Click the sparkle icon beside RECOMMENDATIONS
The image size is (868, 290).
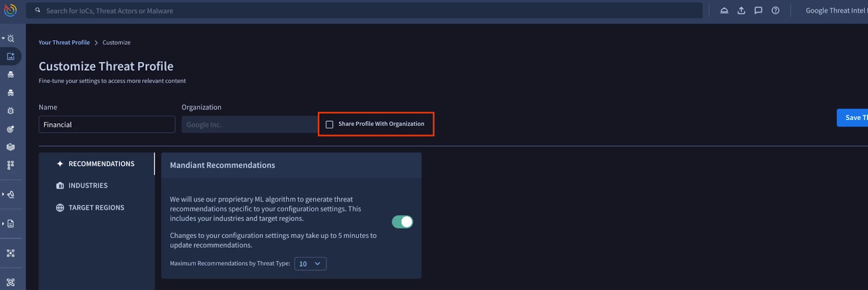coord(60,163)
